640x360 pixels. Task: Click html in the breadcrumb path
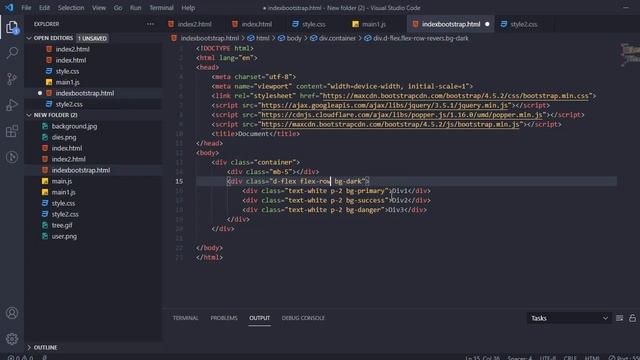262,38
